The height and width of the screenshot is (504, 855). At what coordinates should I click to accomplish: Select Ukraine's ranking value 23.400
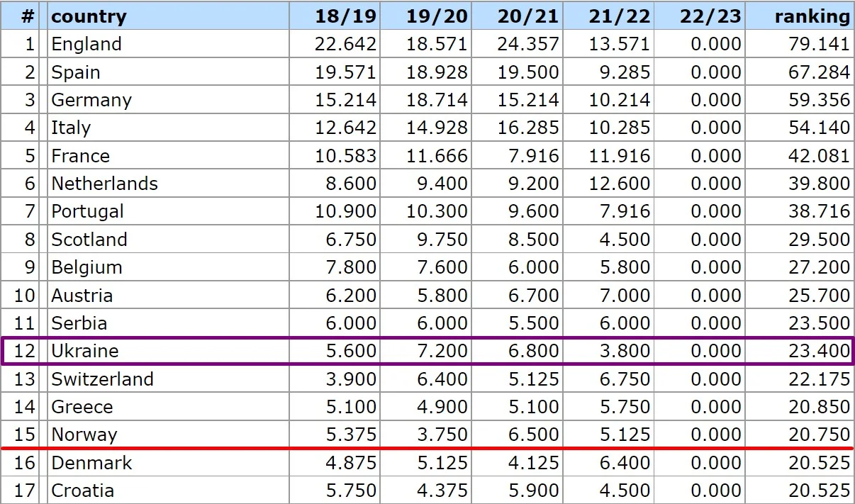(819, 351)
